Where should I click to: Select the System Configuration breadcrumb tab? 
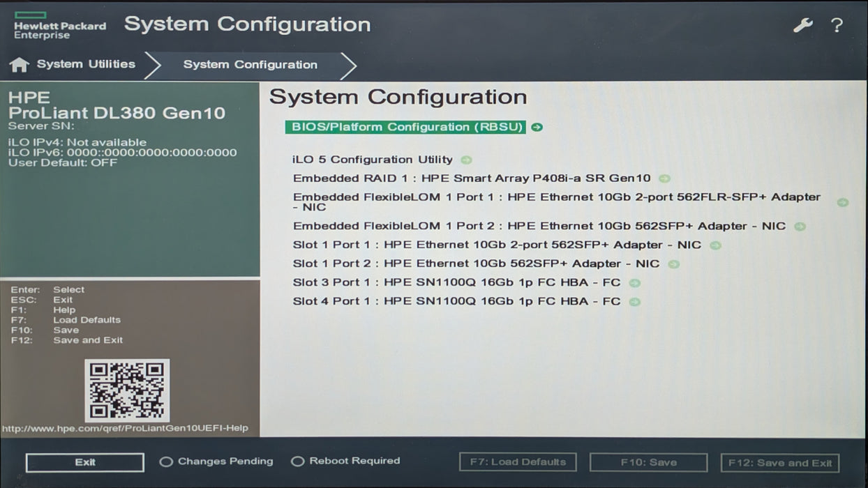(250, 65)
